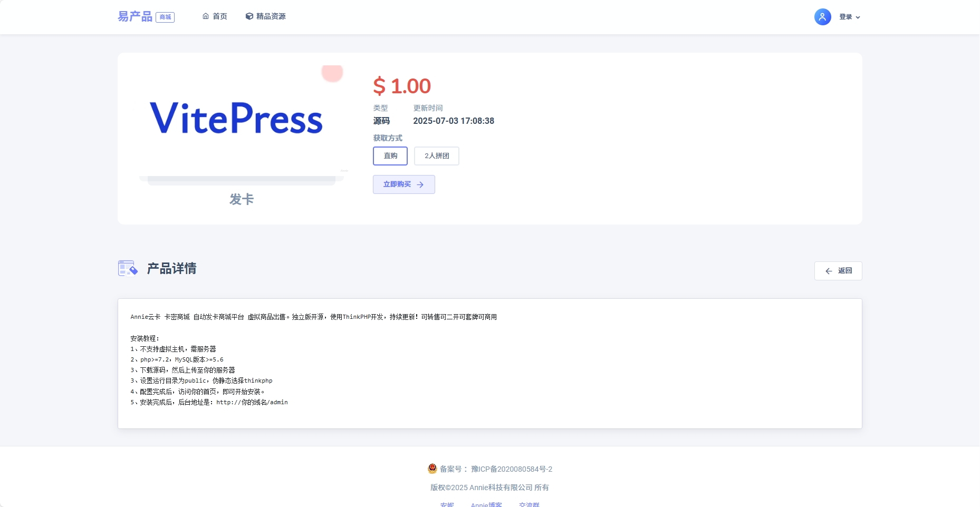980x507 pixels.
Task: Open the 交流群 footer link
Action: [529, 504]
